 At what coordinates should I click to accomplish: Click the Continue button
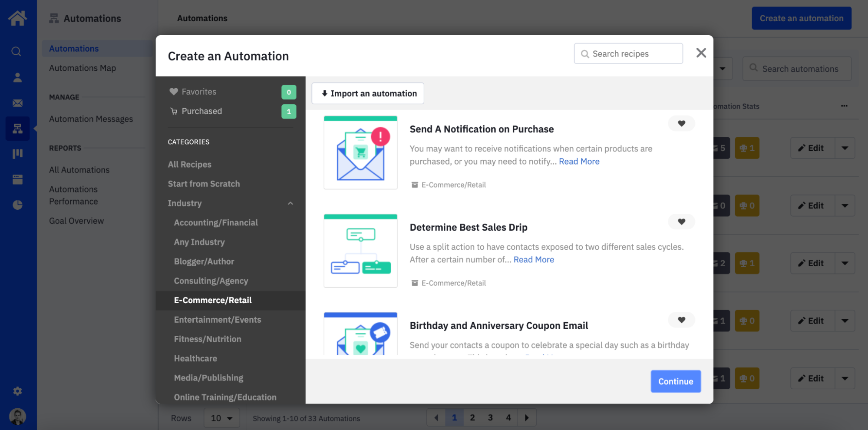pos(675,381)
